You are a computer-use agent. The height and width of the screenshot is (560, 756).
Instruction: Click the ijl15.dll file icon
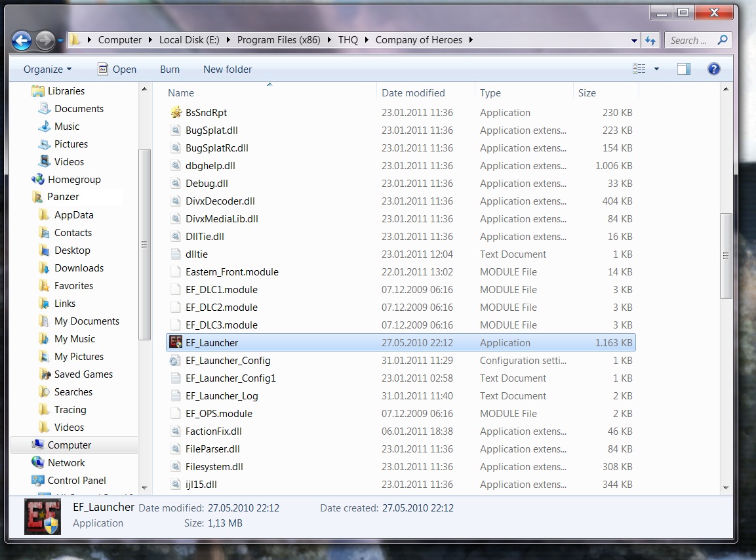pos(176,485)
